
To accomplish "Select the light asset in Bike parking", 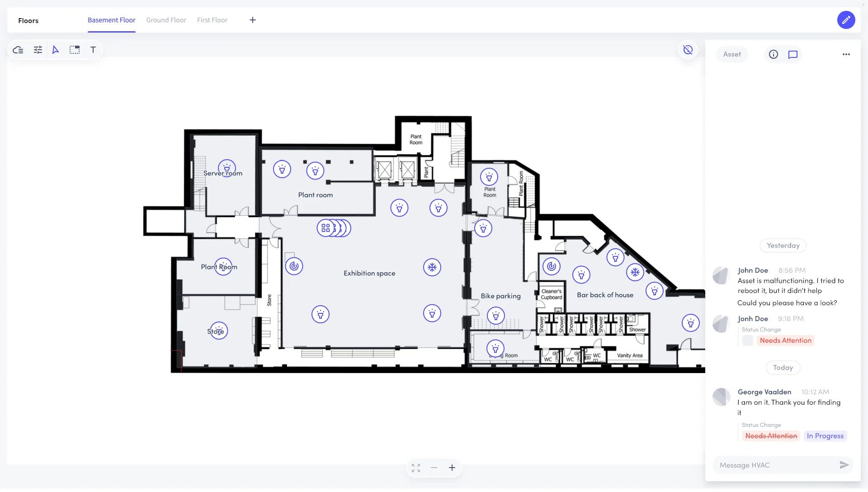I will pos(496,316).
